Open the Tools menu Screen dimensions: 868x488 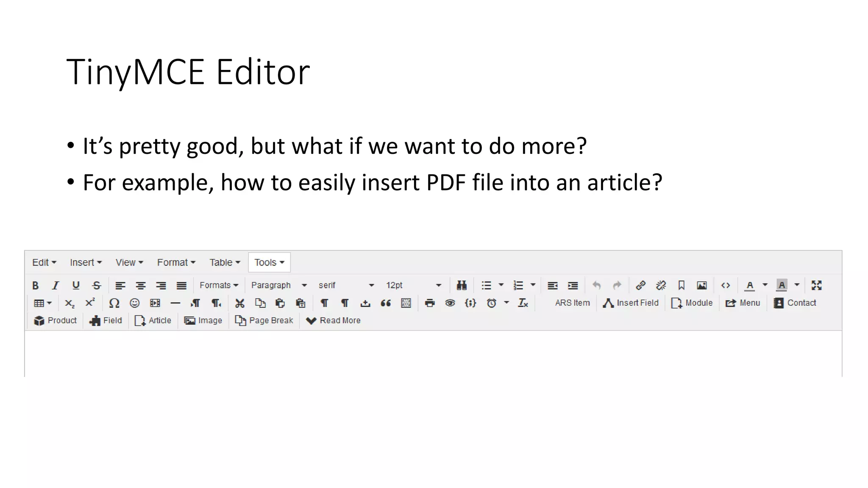pyautogui.click(x=269, y=263)
